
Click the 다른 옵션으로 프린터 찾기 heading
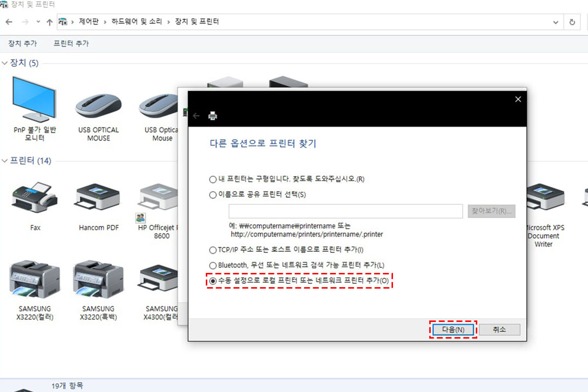tap(263, 144)
